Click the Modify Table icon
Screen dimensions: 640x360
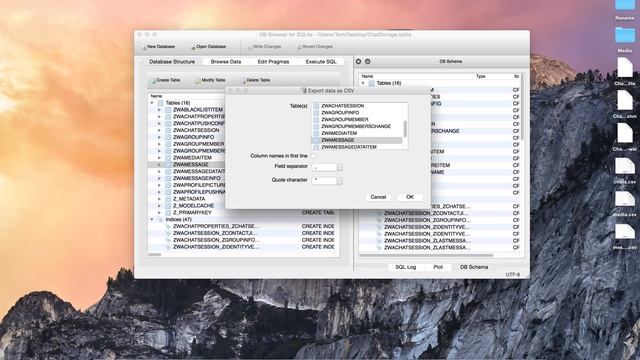point(198,81)
